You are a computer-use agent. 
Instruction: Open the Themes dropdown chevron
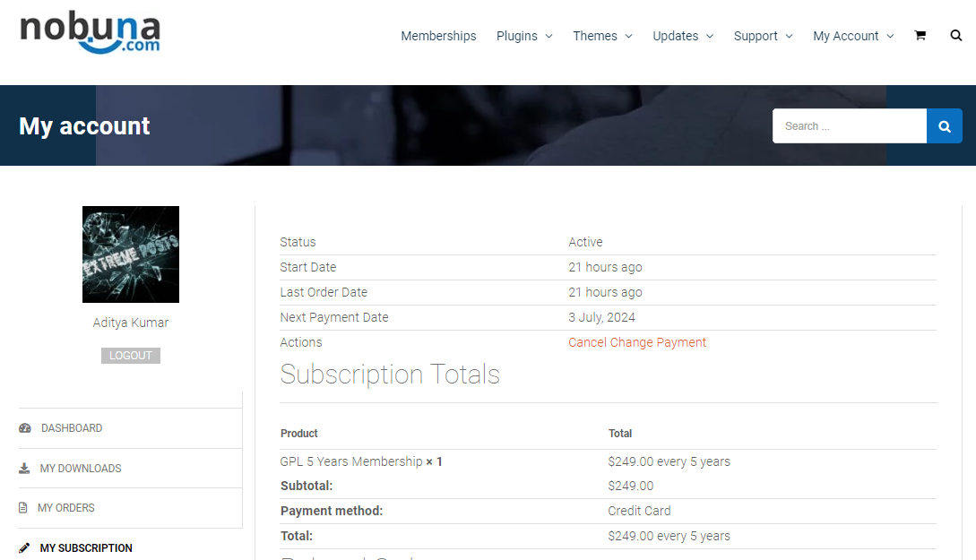[627, 37]
